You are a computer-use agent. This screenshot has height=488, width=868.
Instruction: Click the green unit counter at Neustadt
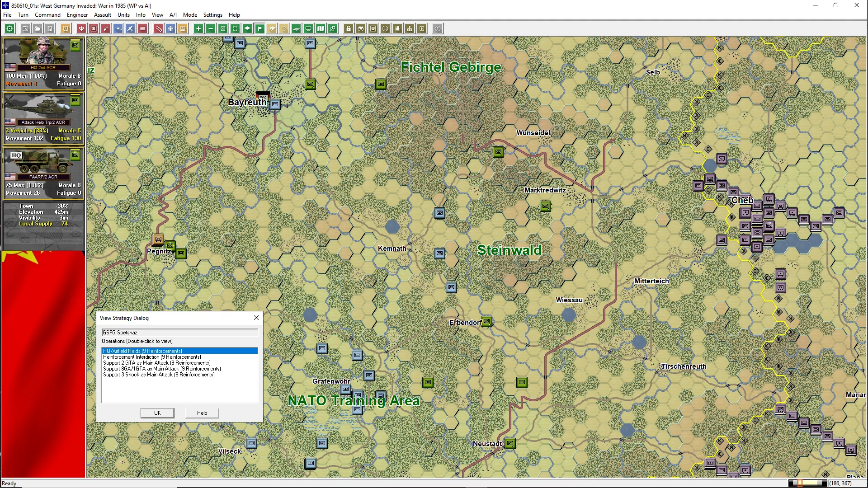510,443
